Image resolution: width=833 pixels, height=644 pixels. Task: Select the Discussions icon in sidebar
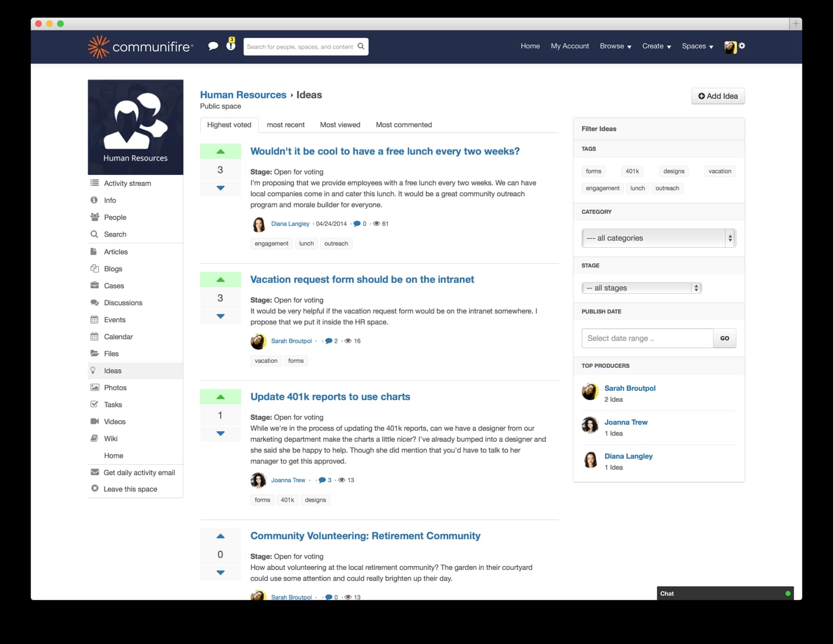95,303
